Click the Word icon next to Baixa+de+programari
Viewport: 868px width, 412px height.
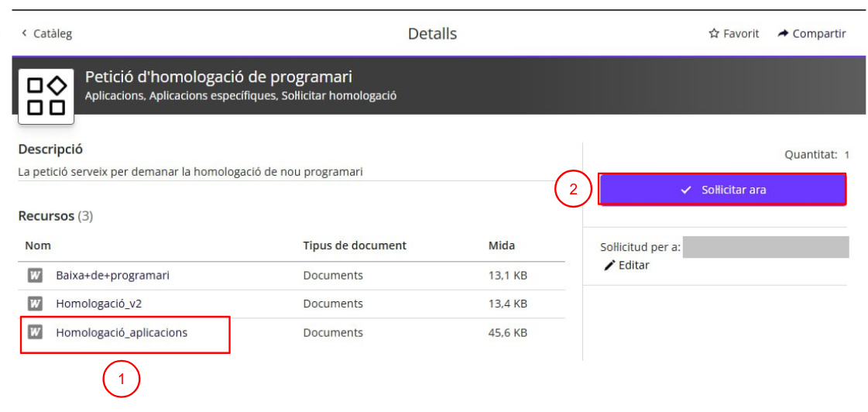[34, 275]
